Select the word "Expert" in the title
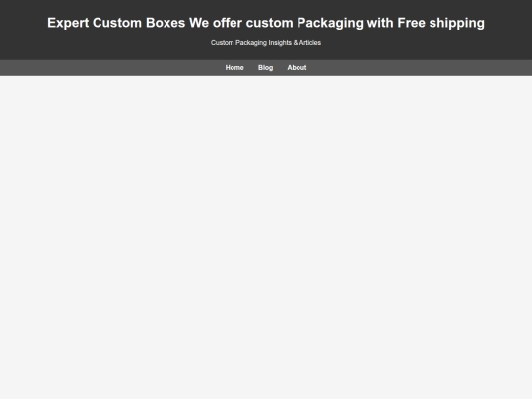Screen dimensions: 532x399 coord(68,23)
